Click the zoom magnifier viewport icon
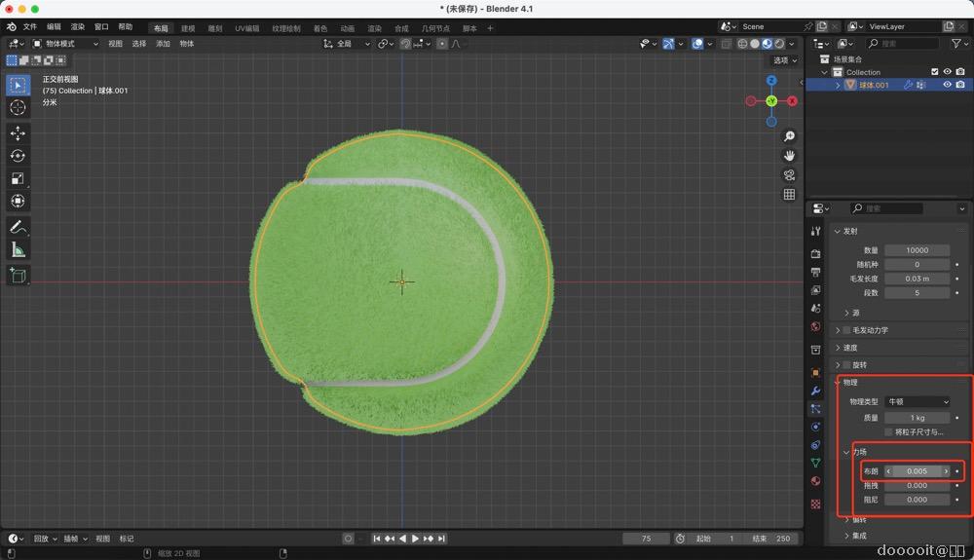The height and width of the screenshot is (560, 974). point(789,136)
